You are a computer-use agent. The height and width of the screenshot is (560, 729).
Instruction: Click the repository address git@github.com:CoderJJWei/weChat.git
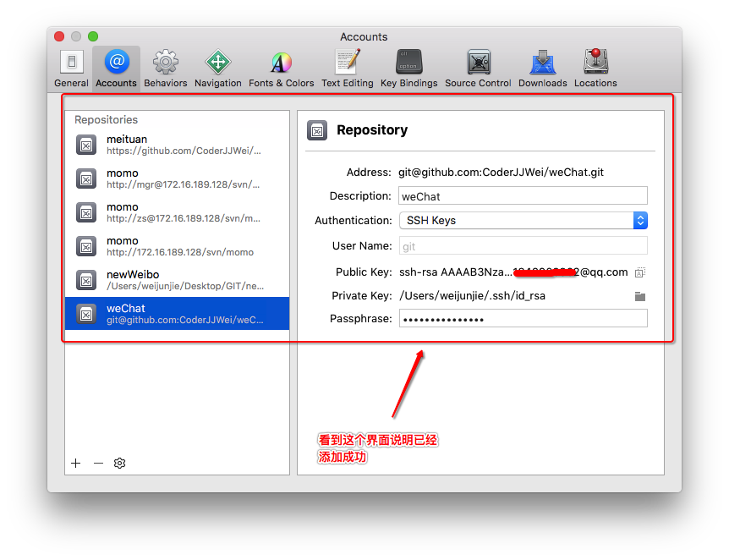pyautogui.click(x=501, y=172)
